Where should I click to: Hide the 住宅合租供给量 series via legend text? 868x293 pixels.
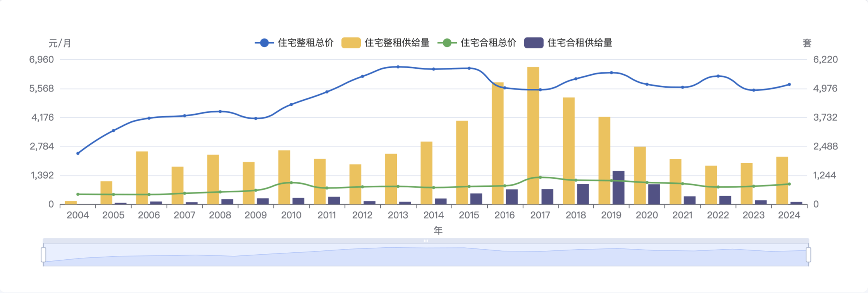[580, 43]
